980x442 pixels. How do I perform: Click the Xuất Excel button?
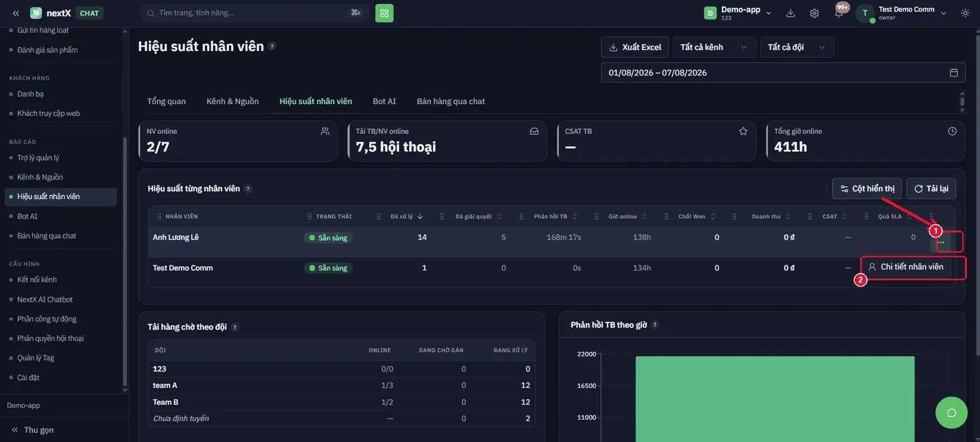click(635, 47)
